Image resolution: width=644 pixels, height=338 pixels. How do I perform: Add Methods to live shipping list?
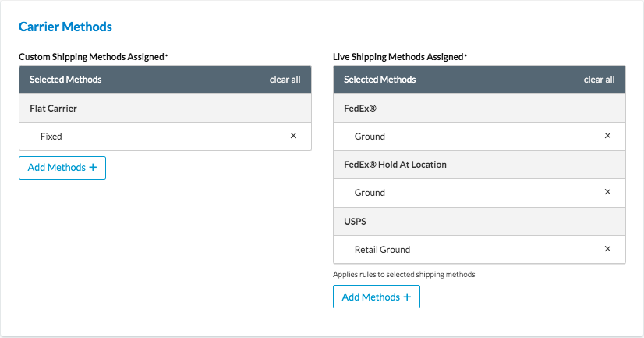click(x=376, y=297)
